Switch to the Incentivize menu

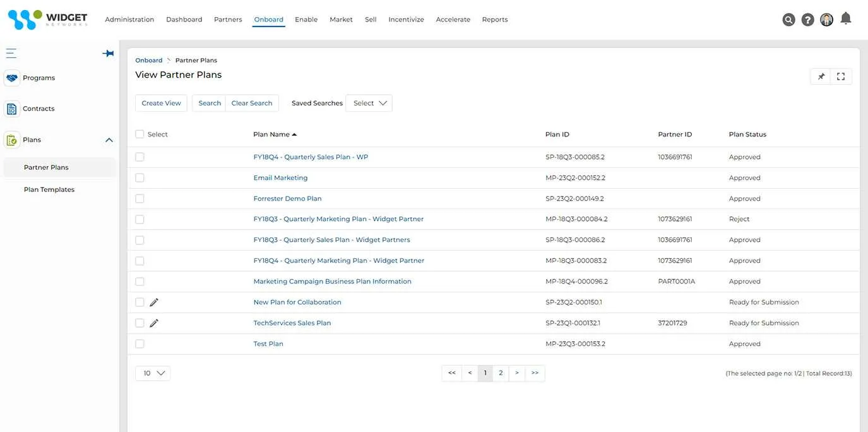tap(406, 20)
